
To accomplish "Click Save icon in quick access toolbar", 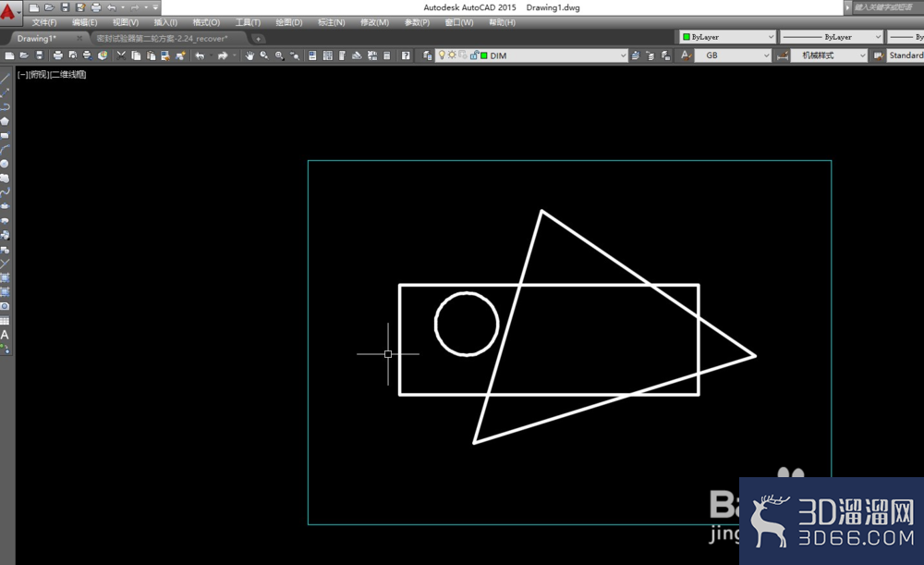I will 65,7.
